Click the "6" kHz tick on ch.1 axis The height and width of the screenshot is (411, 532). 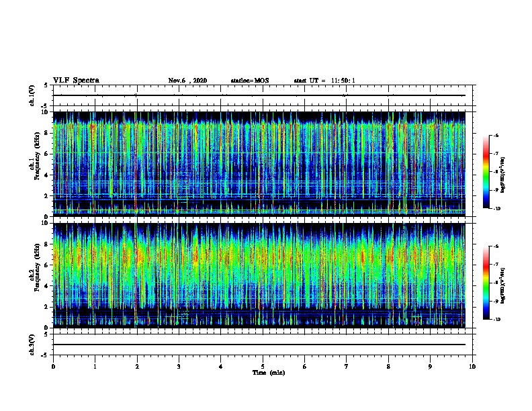46,154
